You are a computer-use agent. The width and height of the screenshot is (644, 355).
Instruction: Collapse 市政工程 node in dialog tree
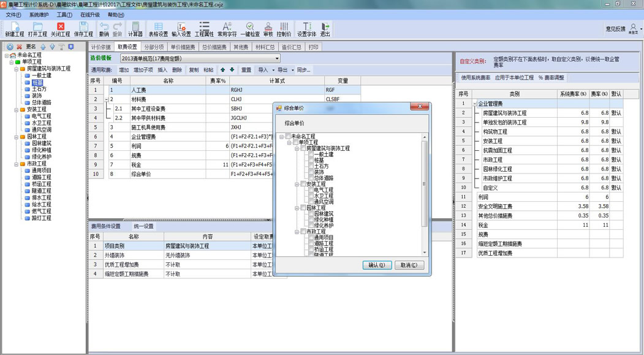point(297,232)
